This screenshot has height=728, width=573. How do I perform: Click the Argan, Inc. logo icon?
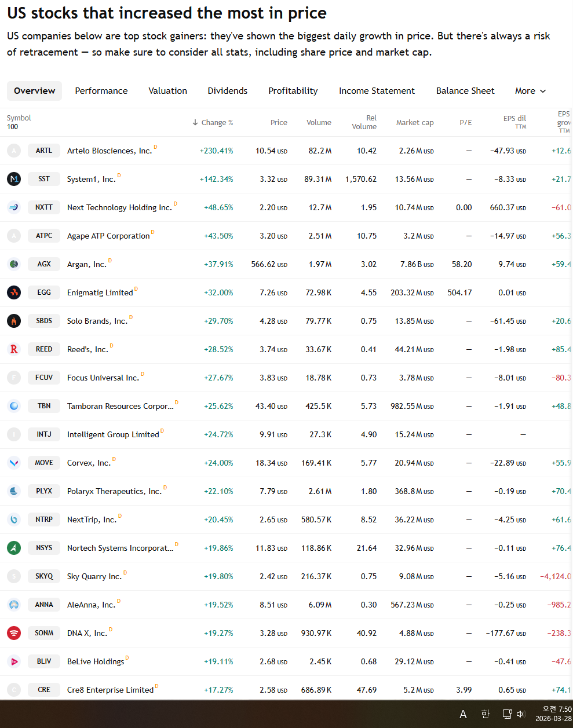(x=14, y=264)
